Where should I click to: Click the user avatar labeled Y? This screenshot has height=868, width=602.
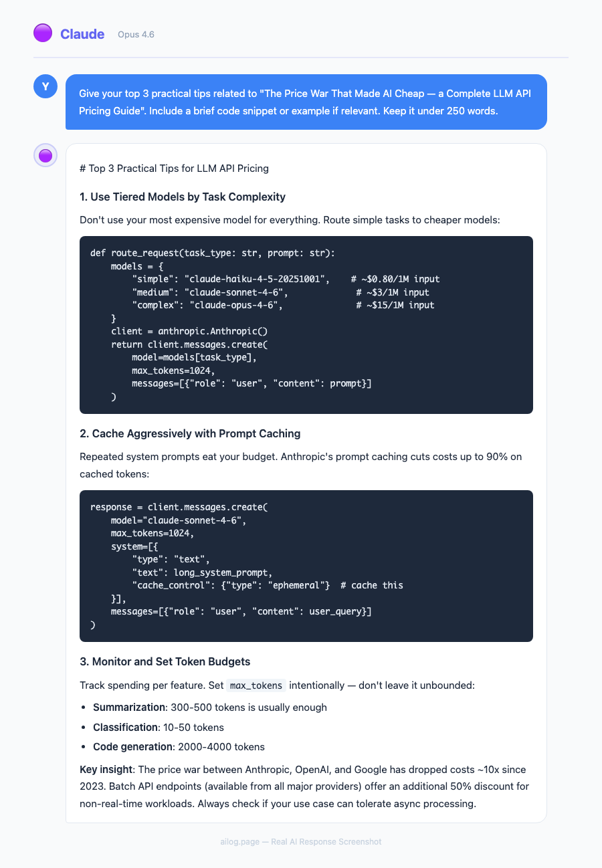(x=45, y=86)
